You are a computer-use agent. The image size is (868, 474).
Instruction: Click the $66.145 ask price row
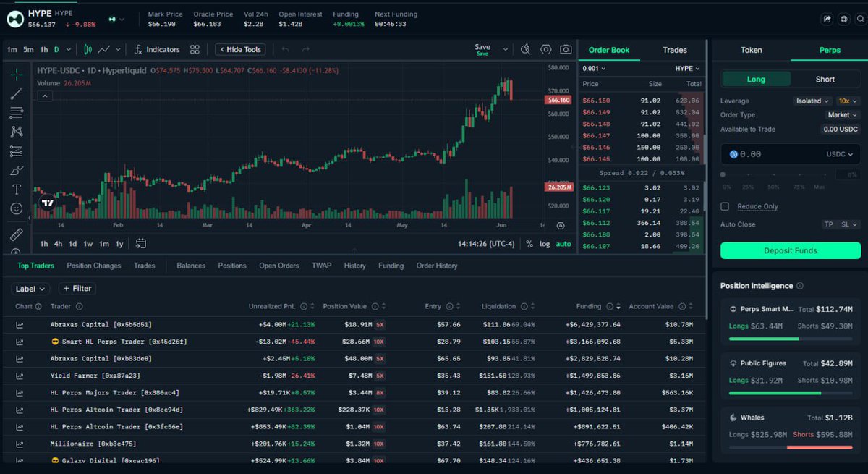click(641, 159)
